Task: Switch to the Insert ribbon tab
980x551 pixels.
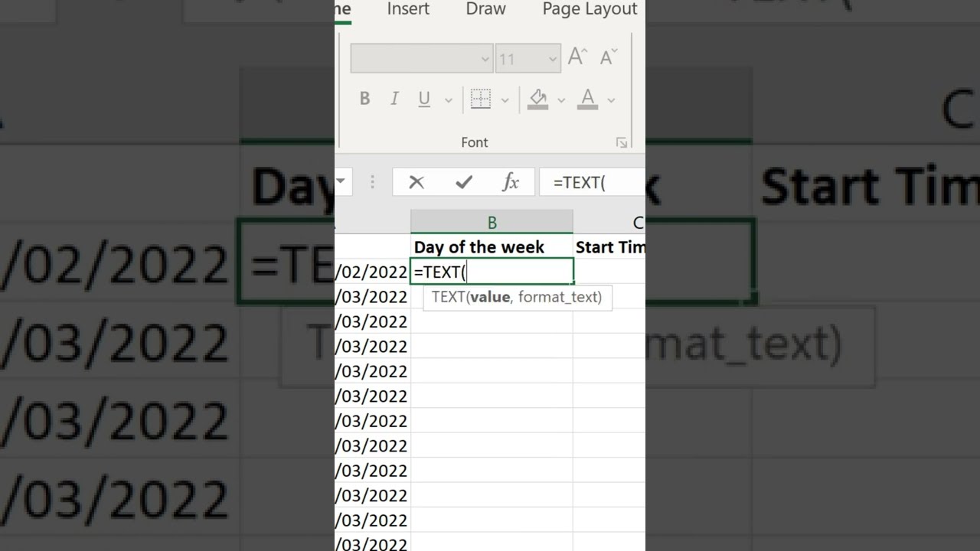Action: pyautogui.click(x=408, y=9)
